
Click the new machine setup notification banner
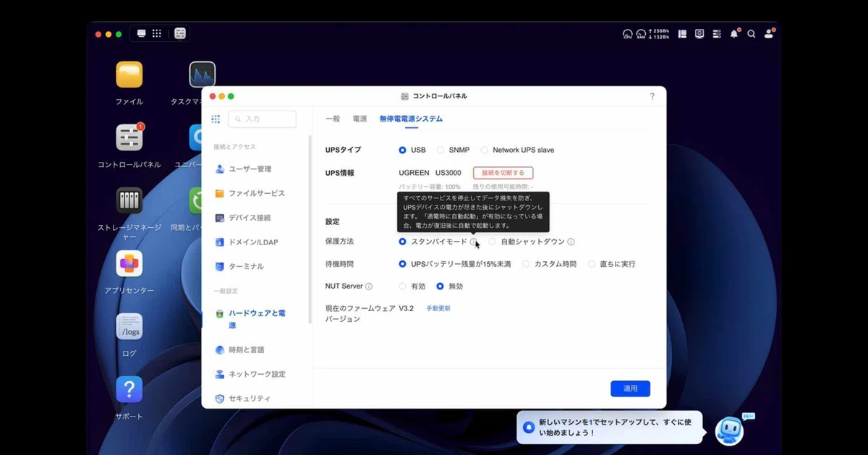610,428
